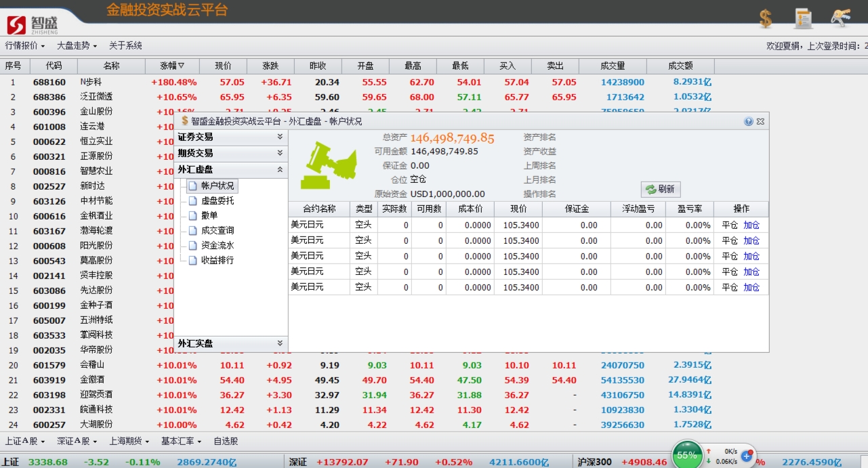
Task: Click the 上证 index value 3338.68
Action: click(x=47, y=462)
